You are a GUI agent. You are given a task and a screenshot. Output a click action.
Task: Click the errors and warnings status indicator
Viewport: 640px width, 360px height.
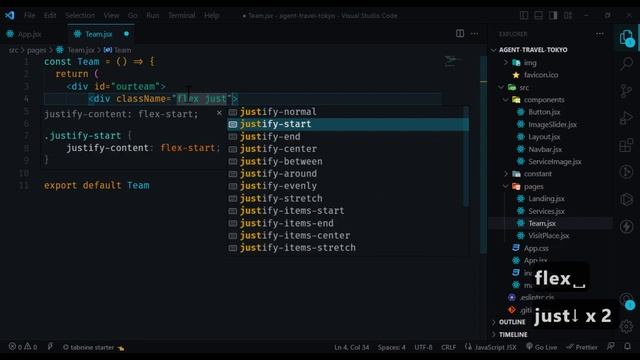(x=23, y=347)
